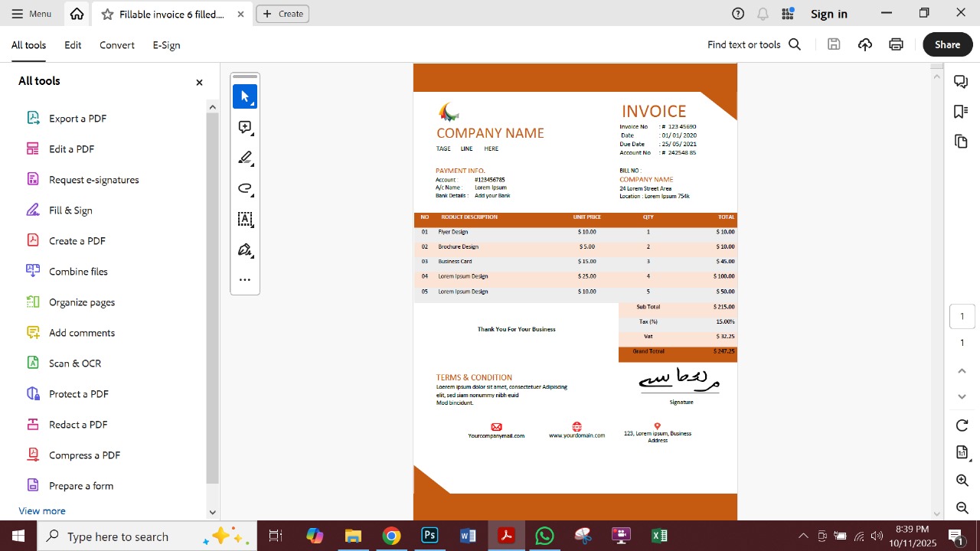Select the text box selection tool
980x551 pixels.
(245, 220)
